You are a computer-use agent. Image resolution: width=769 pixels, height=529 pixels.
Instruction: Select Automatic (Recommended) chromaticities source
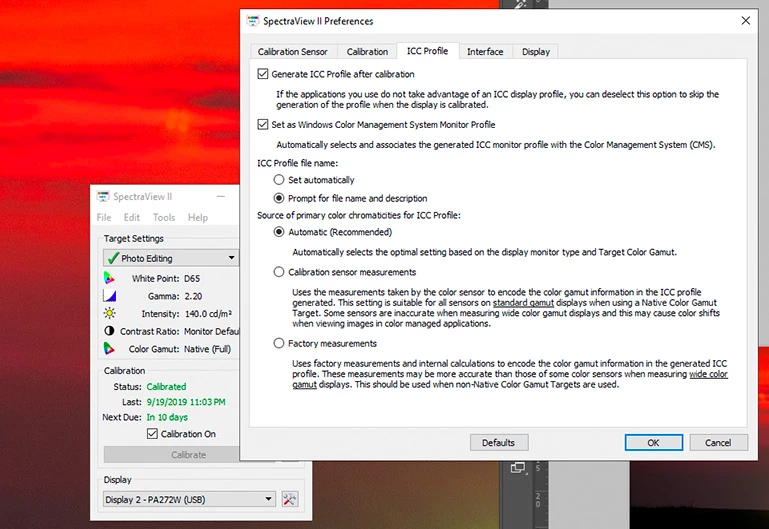point(279,232)
